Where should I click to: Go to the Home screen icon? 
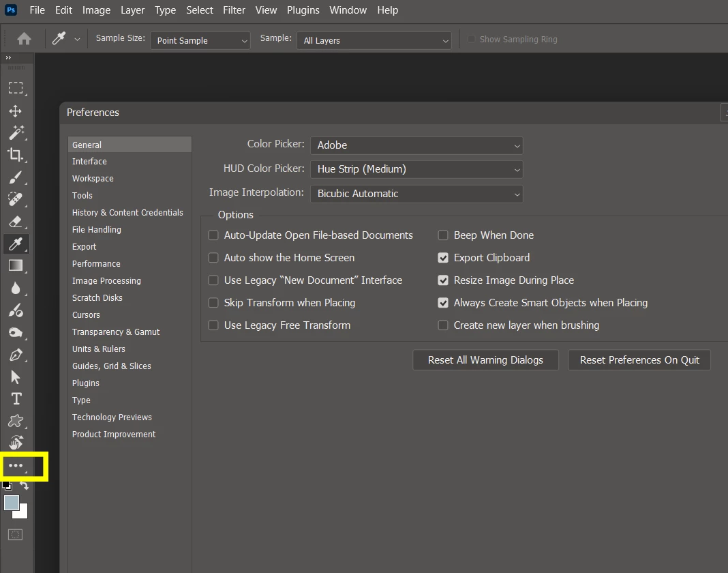[x=24, y=39]
